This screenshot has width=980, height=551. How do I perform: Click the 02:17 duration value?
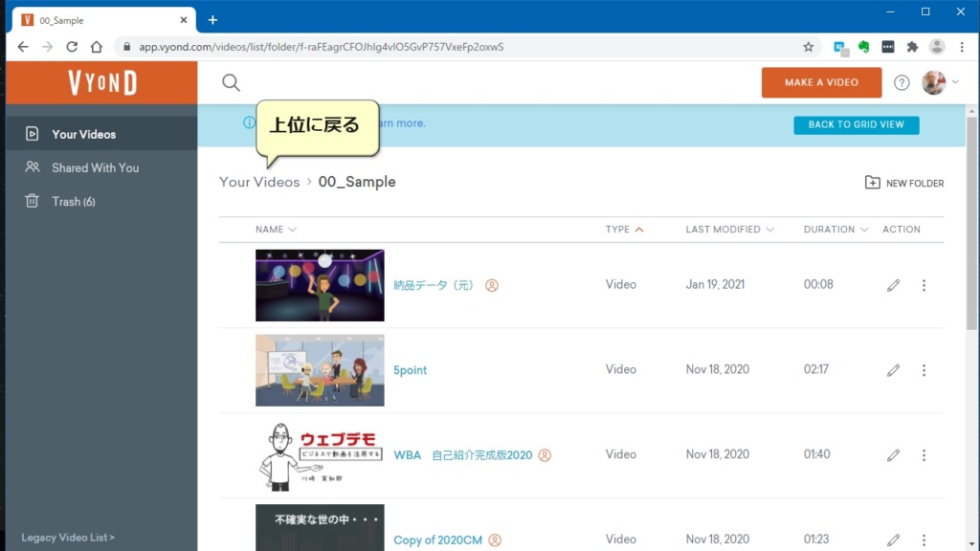(816, 370)
